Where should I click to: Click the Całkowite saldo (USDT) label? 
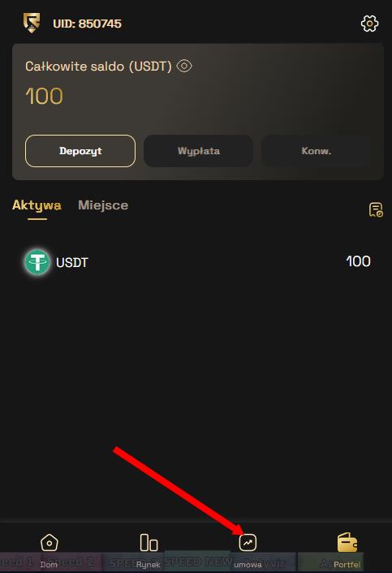click(98, 67)
